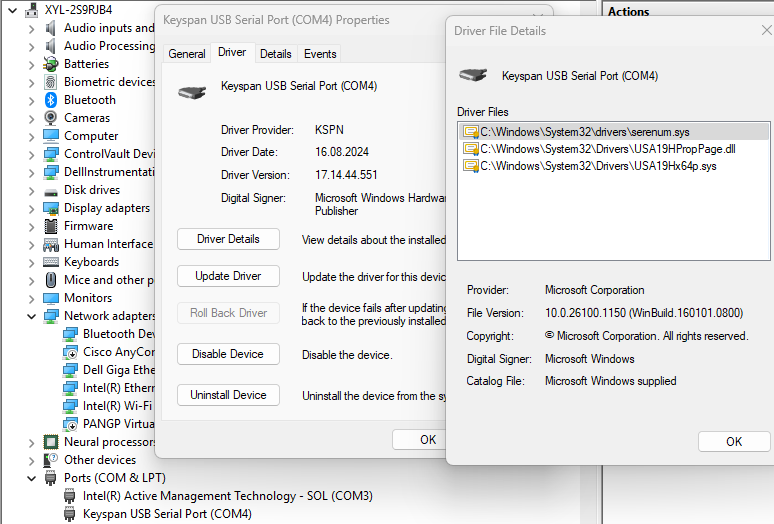
Task: Click the serenum.sys driver file icon
Action: coord(471,132)
